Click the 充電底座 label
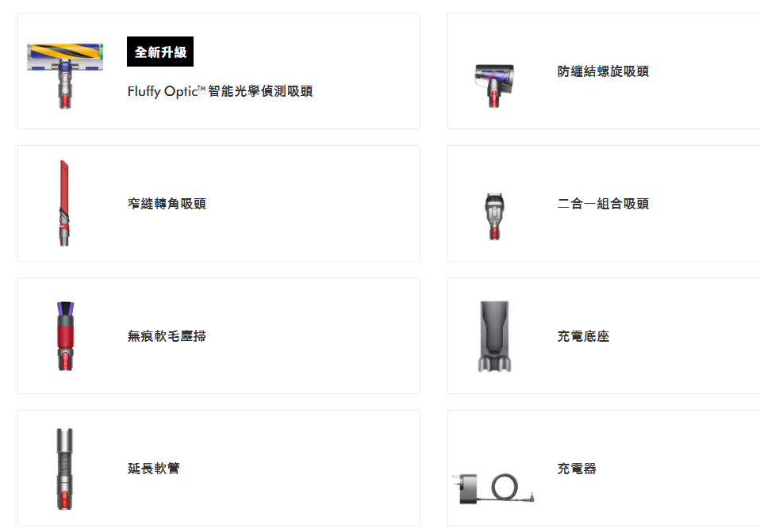Screen dimensions: 760x532 pyautogui.click(x=583, y=336)
